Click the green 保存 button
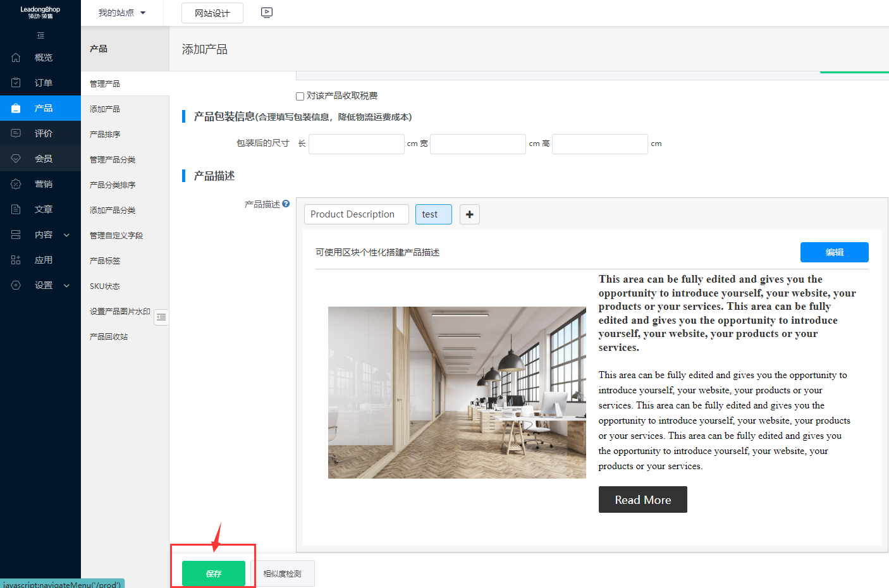889x588 pixels. pyautogui.click(x=213, y=573)
